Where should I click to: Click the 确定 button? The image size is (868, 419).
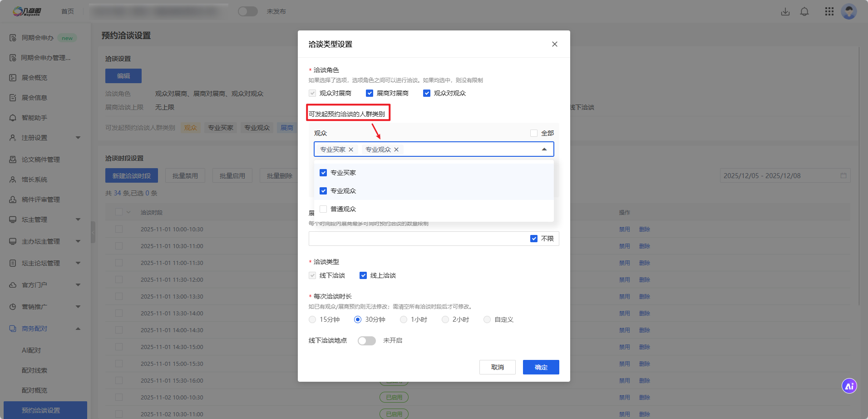pyautogui.click(x=541, y=367)
